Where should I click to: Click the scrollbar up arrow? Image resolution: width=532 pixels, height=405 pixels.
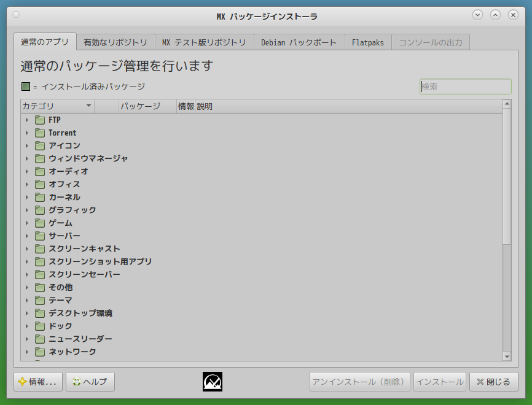click(507, 104)
